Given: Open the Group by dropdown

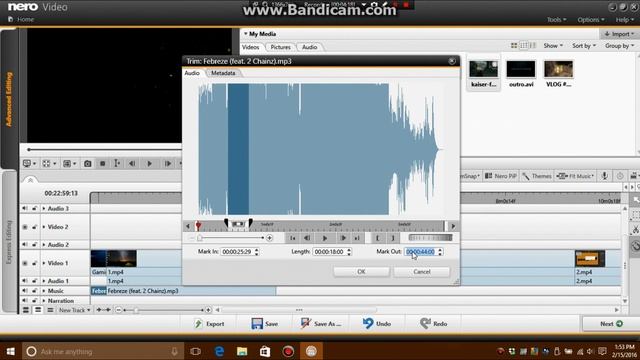Looking at the screenshot, I should (x=620, y=46).
